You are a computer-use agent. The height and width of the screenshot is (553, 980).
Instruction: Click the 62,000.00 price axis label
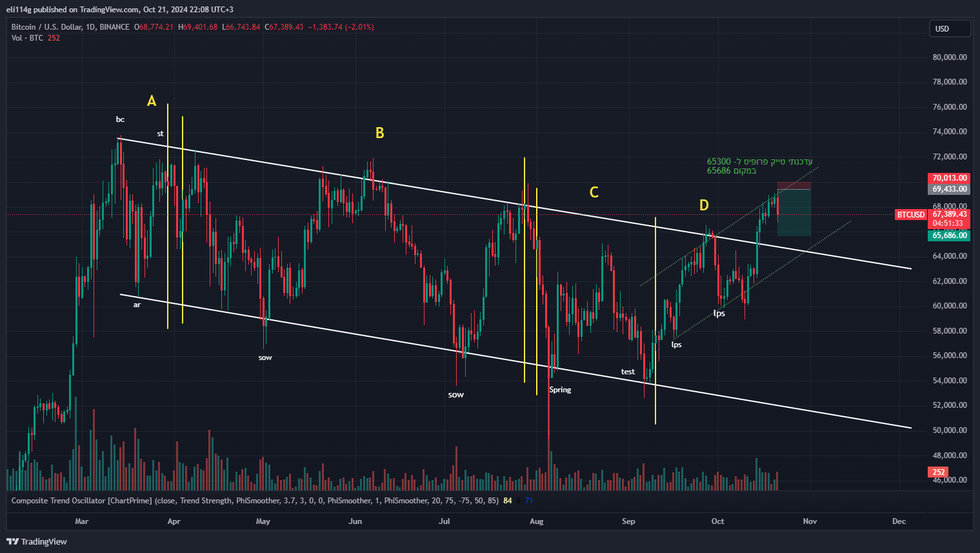coord(950,281)
